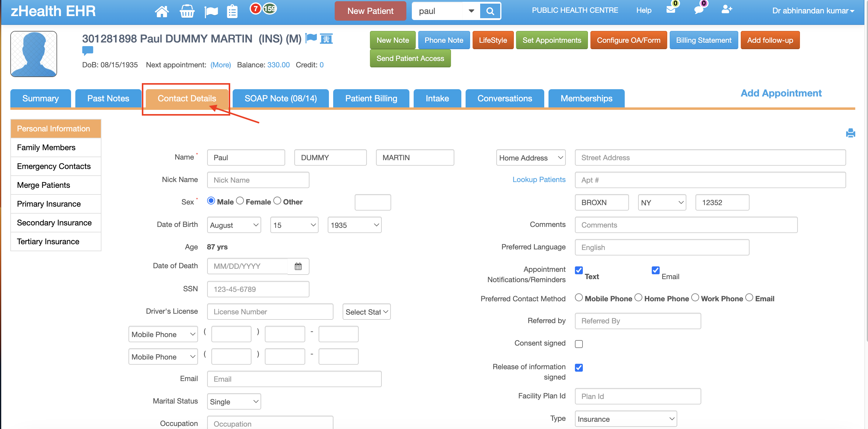
Task: Open the search type dropdown arrow
Action: [x=471, y=11]
